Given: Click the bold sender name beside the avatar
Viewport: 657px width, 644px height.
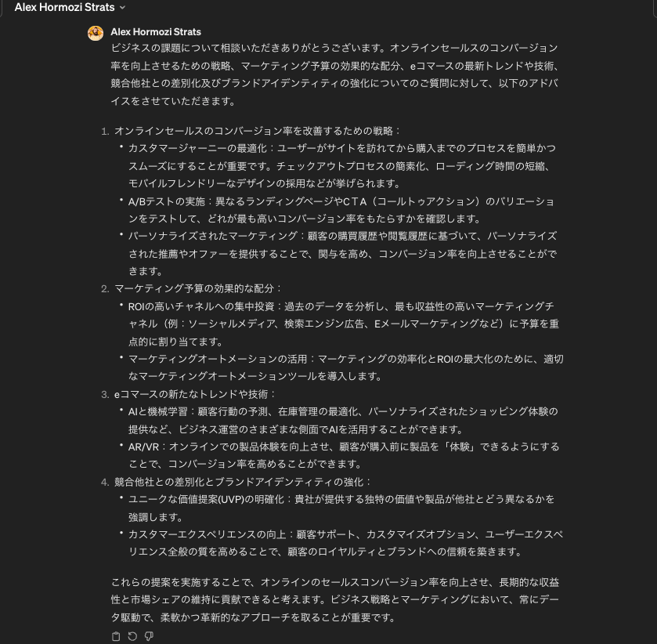Looking at the screenshot, I should tap(156, 32).
